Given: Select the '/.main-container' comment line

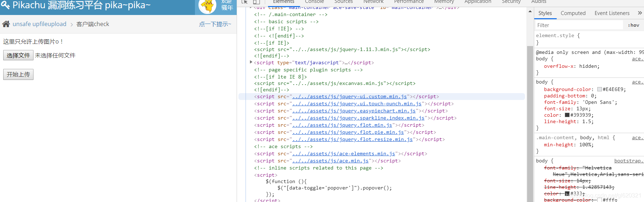Looking at the screenshot, I should (x=290, y=14).
